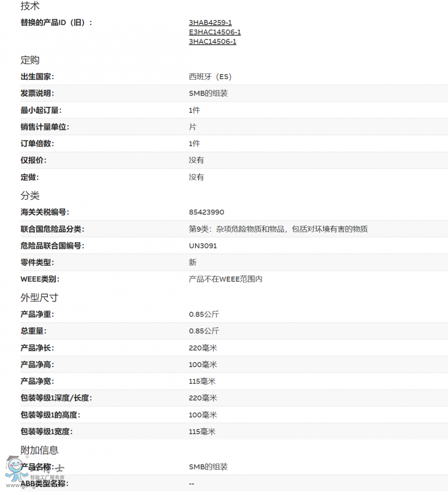Image resolution: width=448 pixels, height=495 pixels.
Task: Click the 外型尺寸 section heading
Action: tap(39, 297)
